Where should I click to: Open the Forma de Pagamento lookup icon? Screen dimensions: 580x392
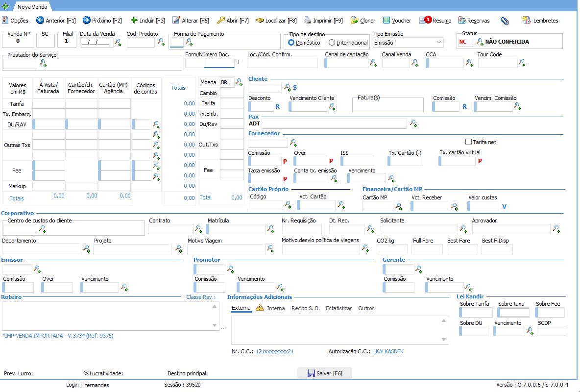189,42
